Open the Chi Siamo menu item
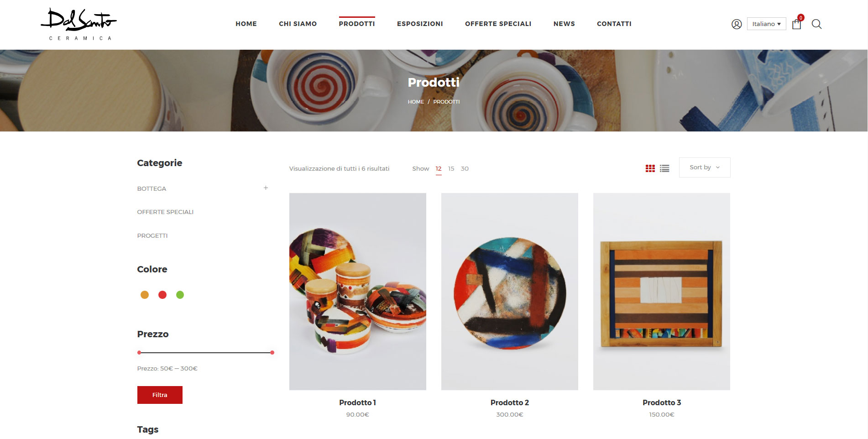 click(x=298, y=24)
